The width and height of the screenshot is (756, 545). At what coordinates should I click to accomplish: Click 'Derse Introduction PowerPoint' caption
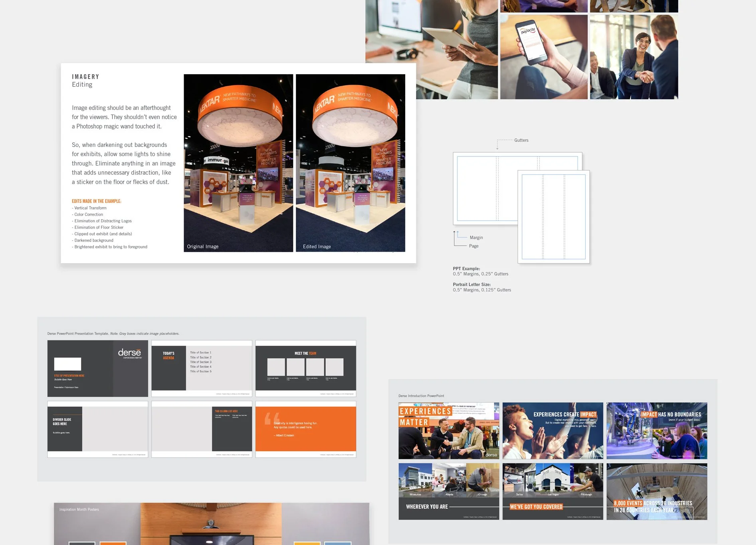[x=421, y=396]
